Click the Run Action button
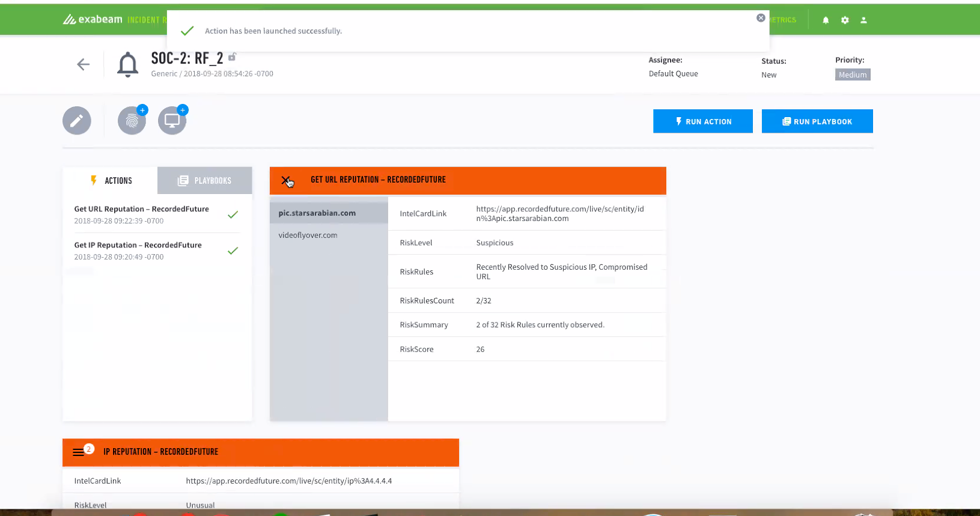 click(702, 121)
